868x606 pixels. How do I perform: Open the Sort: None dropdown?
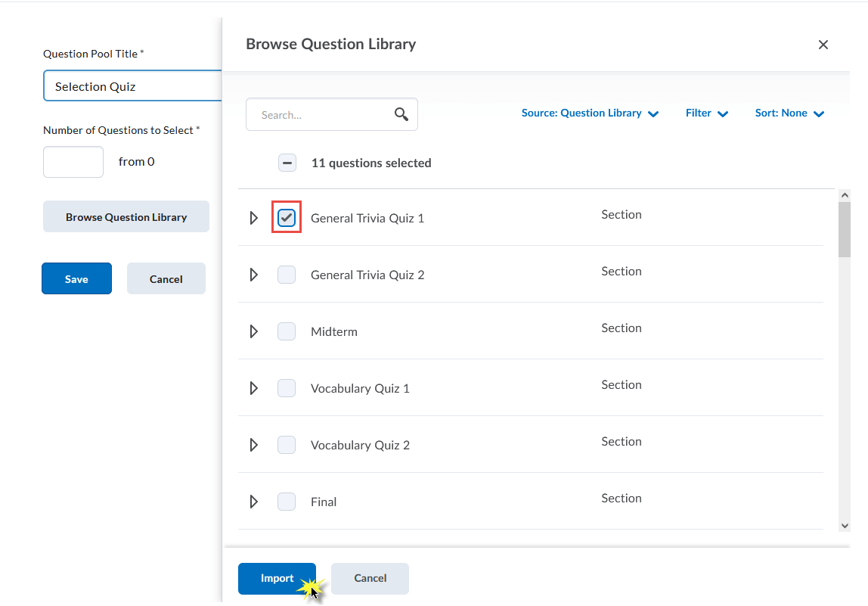point(789,113)
